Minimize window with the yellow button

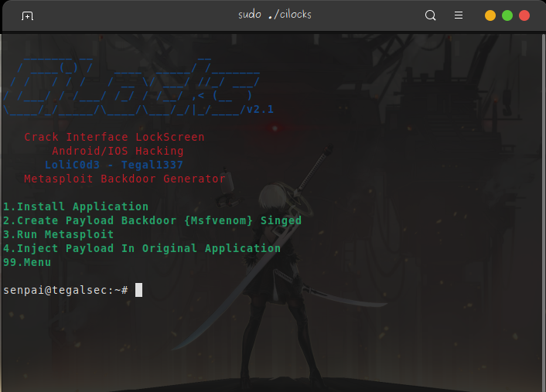pyautogui.click(x=490, y=15)
